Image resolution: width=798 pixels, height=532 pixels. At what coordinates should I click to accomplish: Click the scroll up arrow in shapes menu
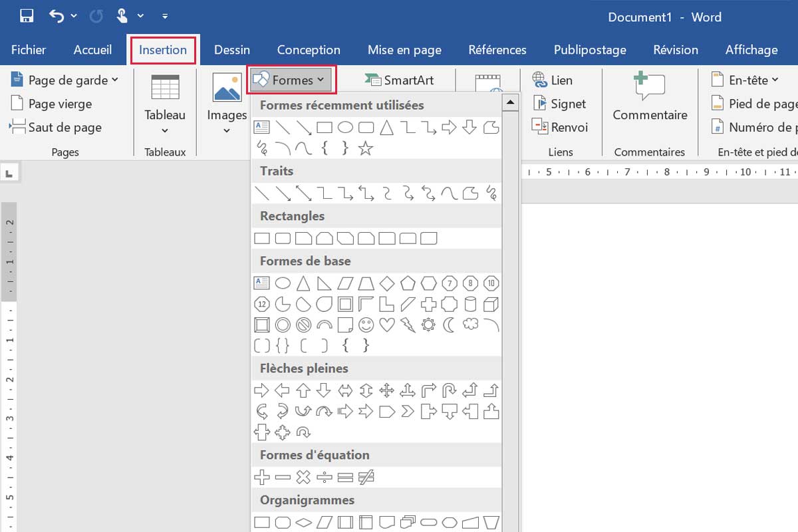coord(511,101)
